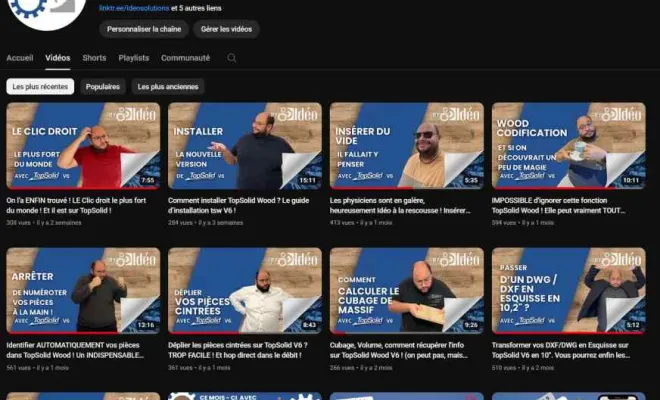Click 'et 5 autres liens' text

click(x=196, y=8)
